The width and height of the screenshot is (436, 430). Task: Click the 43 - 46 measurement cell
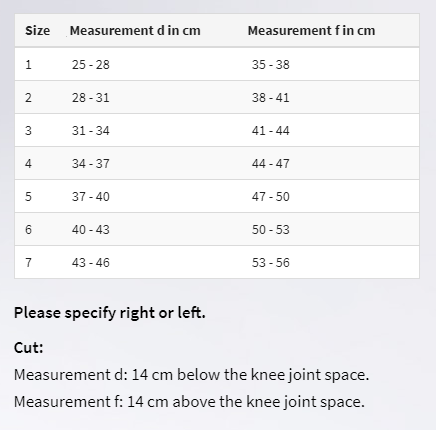pyautogui.click(x=91, y=262)
